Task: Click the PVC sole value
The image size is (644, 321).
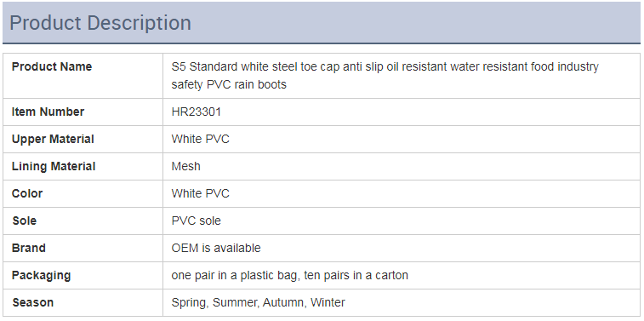Action: 197,221
